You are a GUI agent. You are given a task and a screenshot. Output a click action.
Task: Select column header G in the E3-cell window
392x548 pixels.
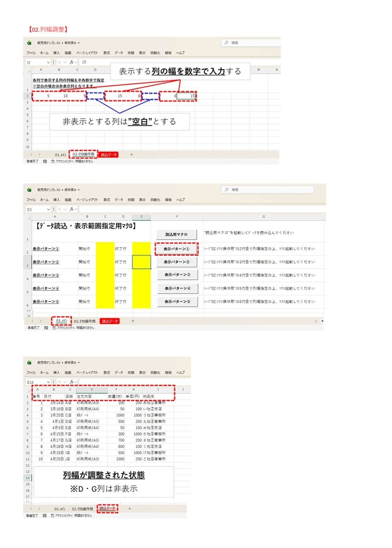tap(263, 217)
